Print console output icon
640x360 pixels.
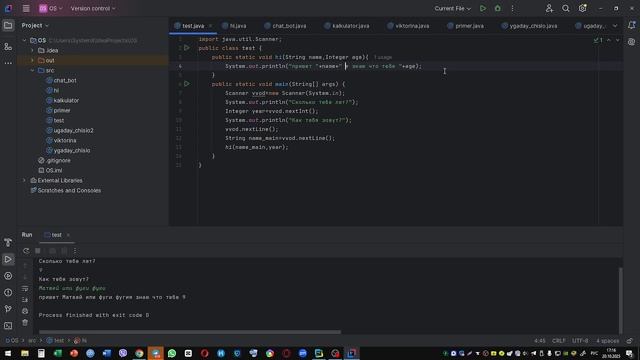pos(25,311)
